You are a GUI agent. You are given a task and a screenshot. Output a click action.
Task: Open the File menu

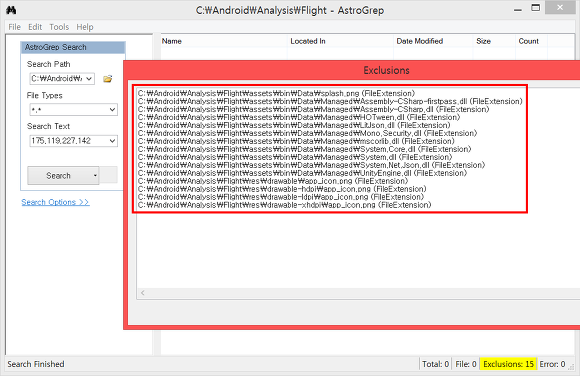(x=14, y=27)
